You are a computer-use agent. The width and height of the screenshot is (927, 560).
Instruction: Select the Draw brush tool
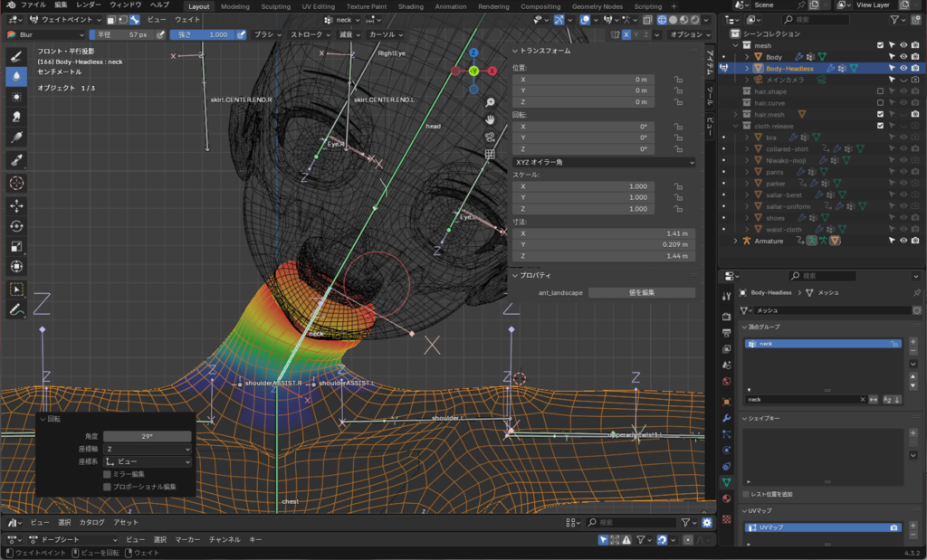coord(16,56)
